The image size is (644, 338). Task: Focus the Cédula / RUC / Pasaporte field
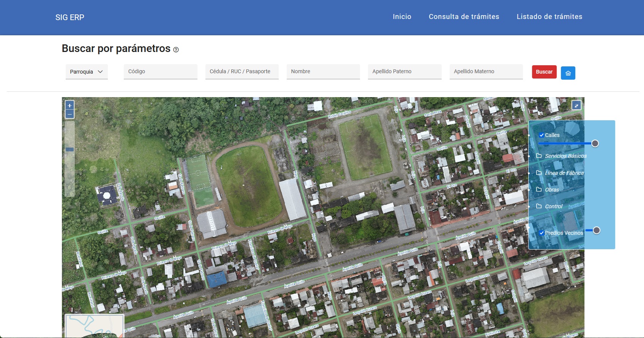242,72
